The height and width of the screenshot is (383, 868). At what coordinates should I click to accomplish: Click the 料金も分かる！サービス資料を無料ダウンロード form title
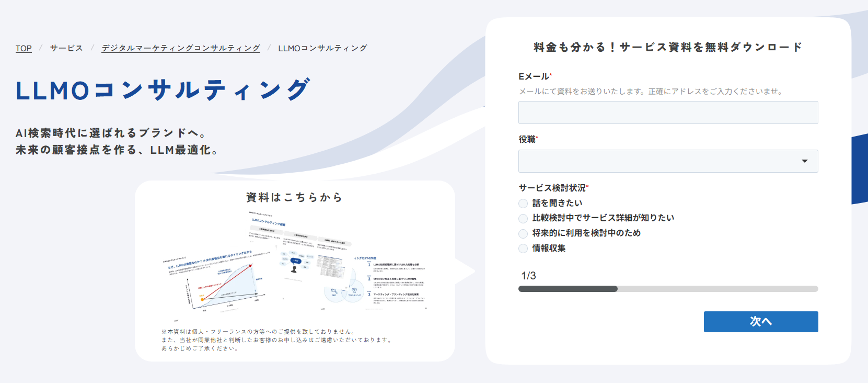pyautogui.click(x=668, y=47)
